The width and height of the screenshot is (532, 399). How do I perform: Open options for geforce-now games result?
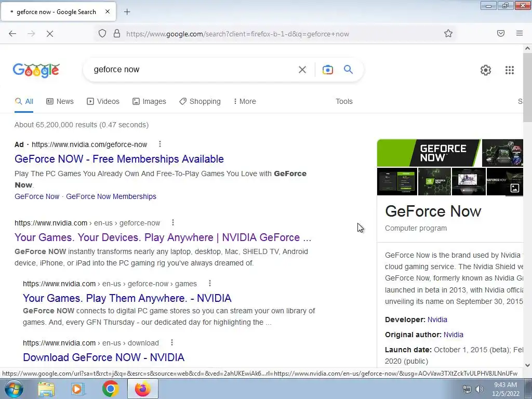(210, 283)
